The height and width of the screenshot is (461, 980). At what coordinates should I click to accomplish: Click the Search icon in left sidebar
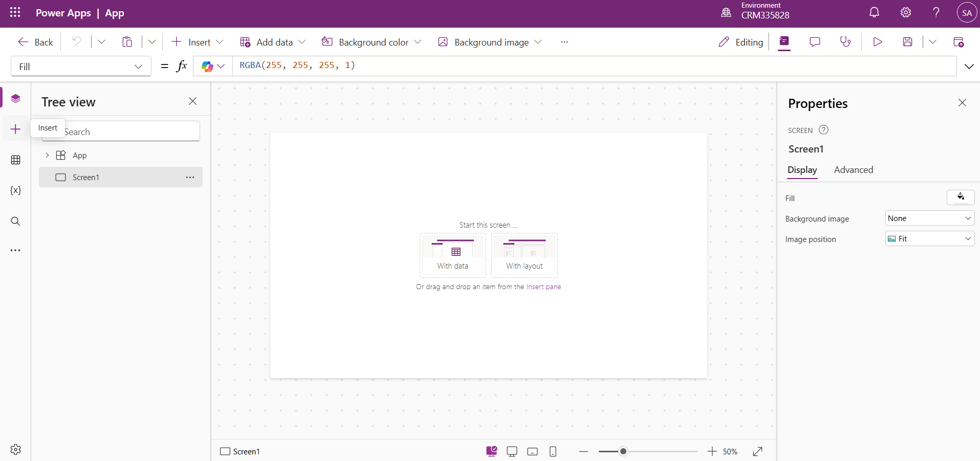[15, 221]
